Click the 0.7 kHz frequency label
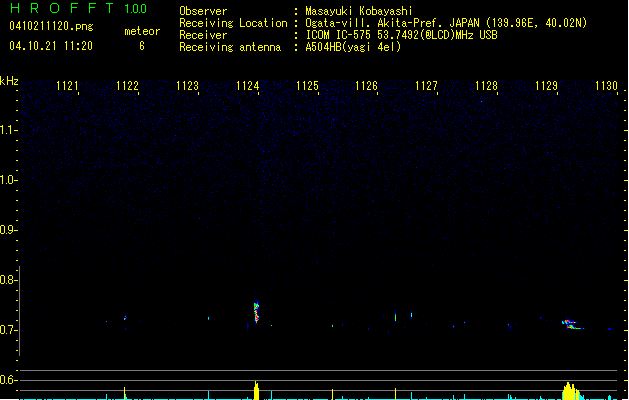 pos(8,330)
